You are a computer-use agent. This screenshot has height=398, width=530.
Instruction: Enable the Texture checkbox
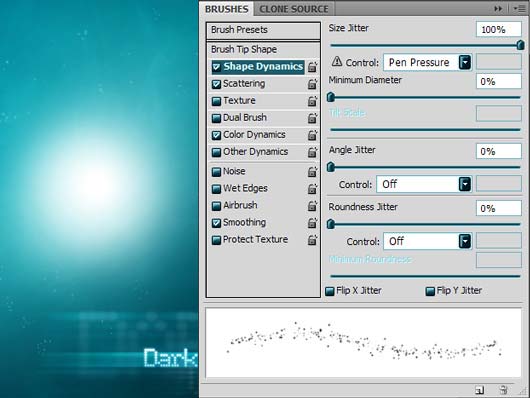click(x=216, y=101)
